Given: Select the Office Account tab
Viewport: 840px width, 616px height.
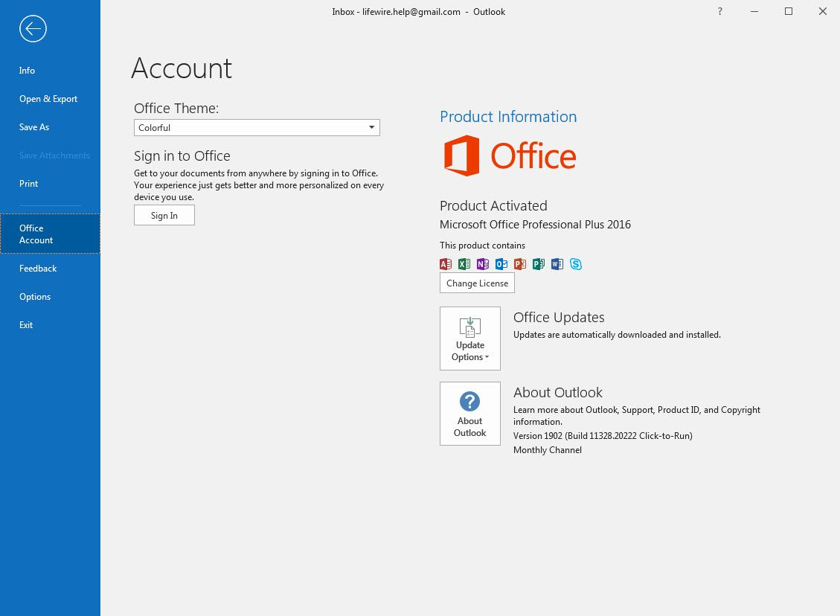Looking at the screenshot, I should [50, 234].
